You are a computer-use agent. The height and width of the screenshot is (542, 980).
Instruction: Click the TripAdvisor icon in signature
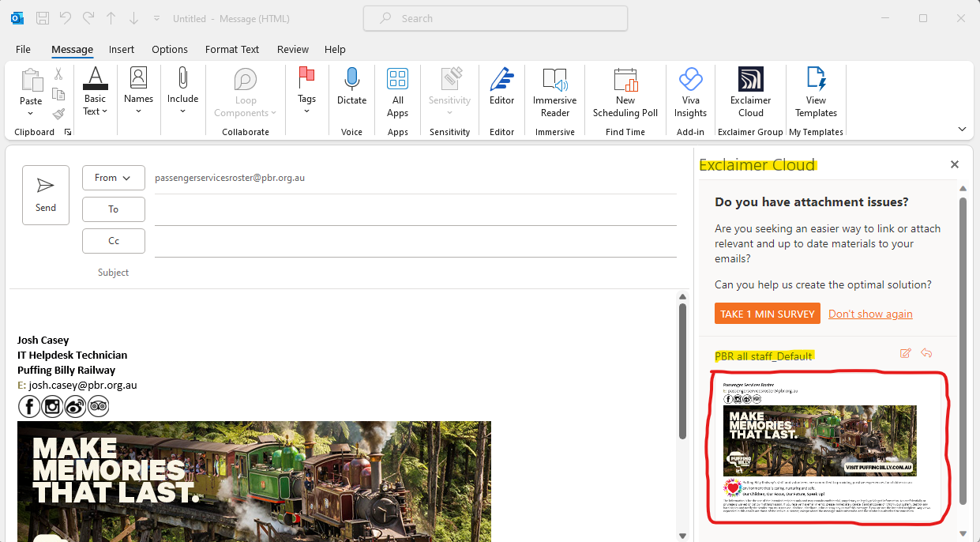(x=98, y=407)
